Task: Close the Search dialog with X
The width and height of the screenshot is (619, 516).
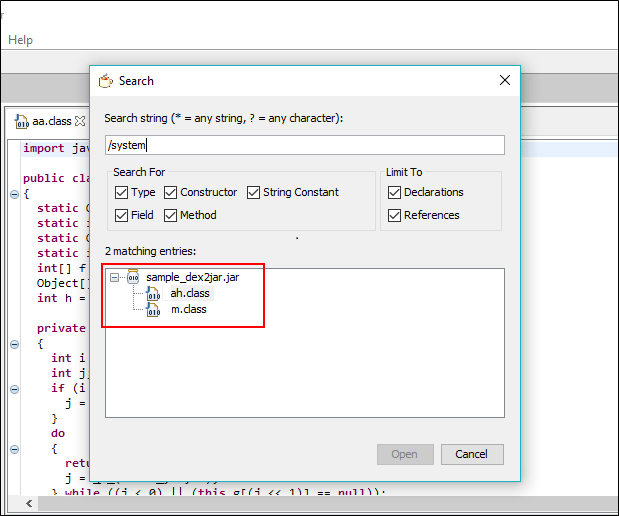Action: [504, 80]
